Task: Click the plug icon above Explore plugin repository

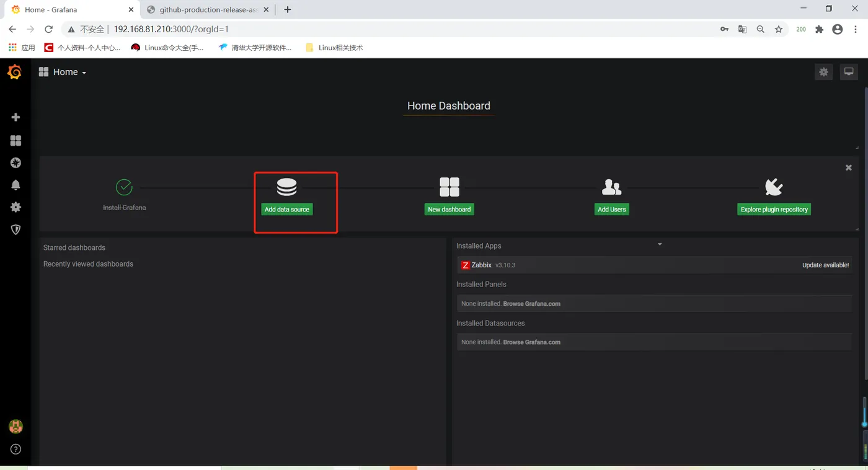Action: (774, 187)
